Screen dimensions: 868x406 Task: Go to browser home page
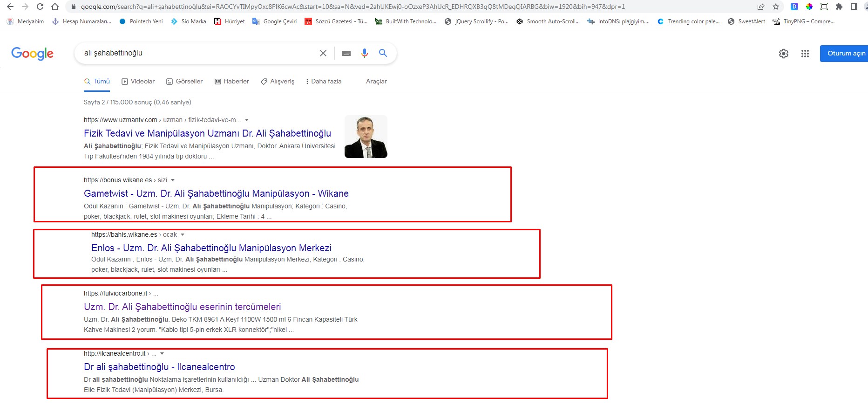click(55, 7)
